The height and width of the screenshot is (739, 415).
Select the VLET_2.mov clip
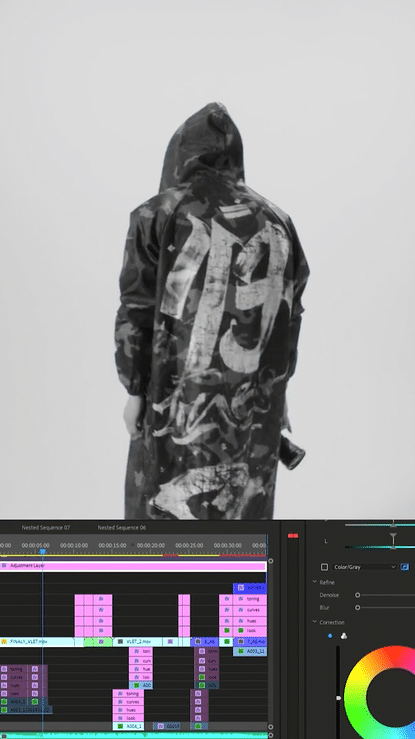[x=138, y=641]
